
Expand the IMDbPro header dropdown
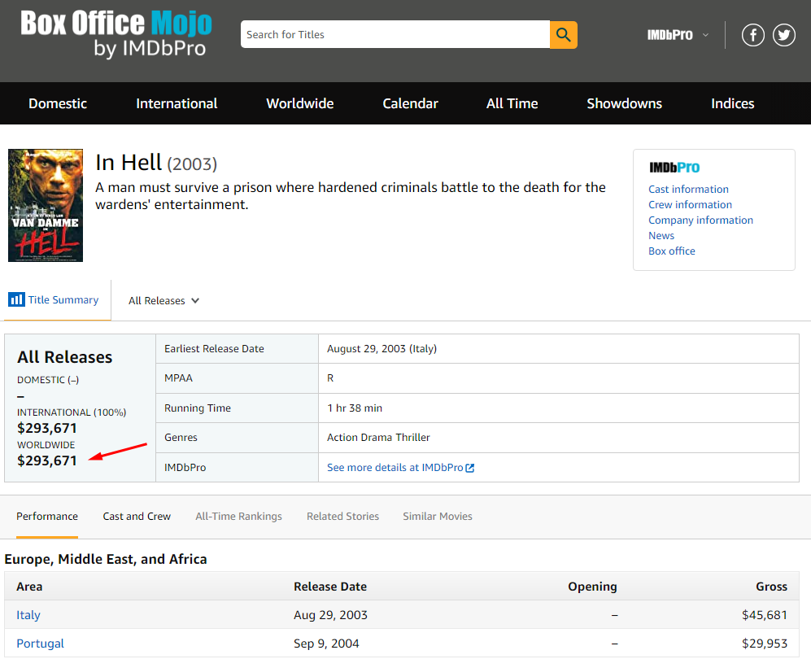point(678,35)
